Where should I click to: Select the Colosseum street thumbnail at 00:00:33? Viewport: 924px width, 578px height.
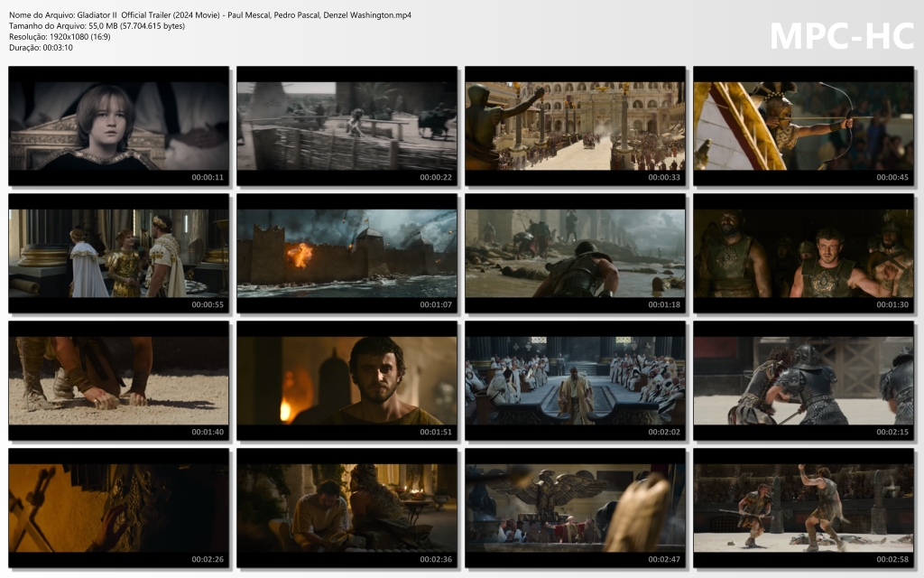[575, 126]
